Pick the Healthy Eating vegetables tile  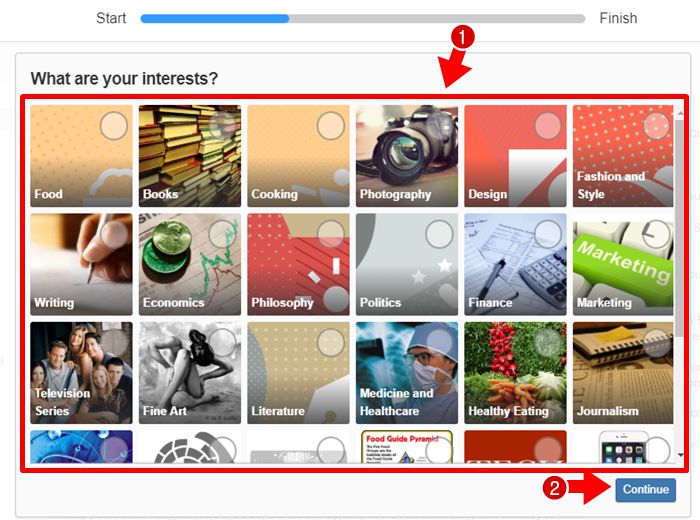515,373
